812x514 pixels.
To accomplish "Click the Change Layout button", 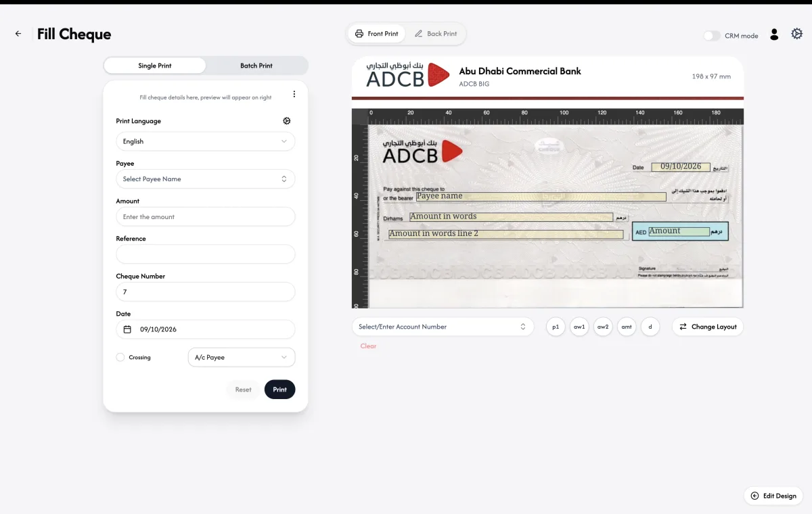I will click(708, 327).
